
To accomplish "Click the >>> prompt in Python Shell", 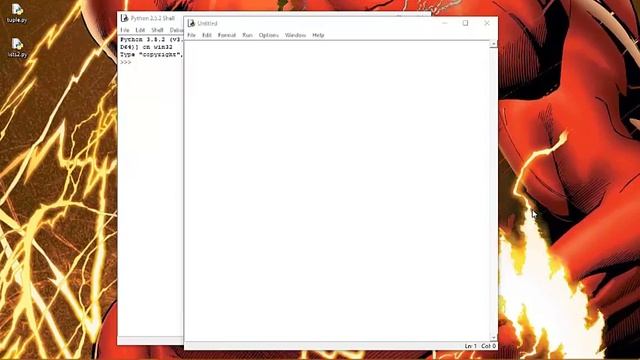I will (x=126, y=62).
